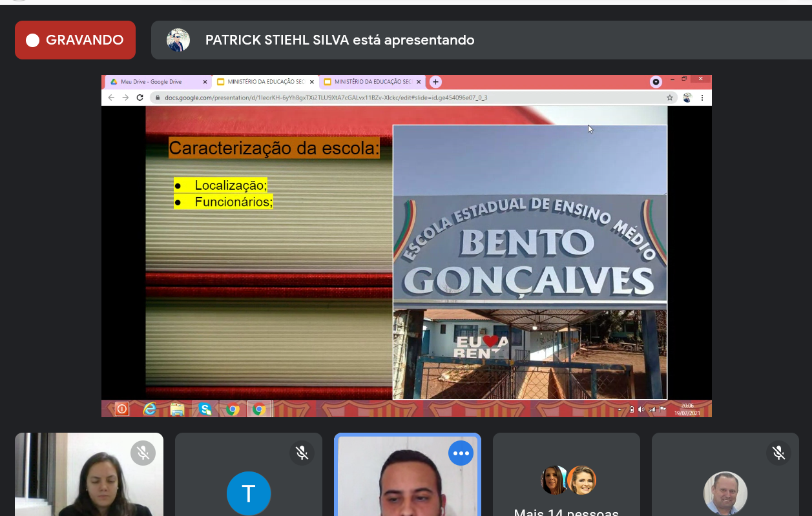The width and height of the screenshot is (812, 516).
Task: Switch to the 'Meu Drive - Google Drive' tab
Action: pos(155,82)
